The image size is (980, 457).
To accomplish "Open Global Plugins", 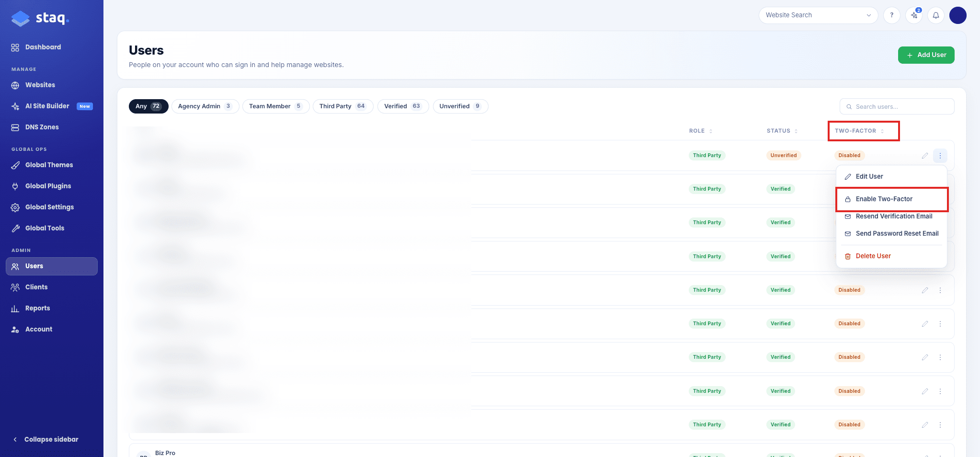I will click(48, 186).
